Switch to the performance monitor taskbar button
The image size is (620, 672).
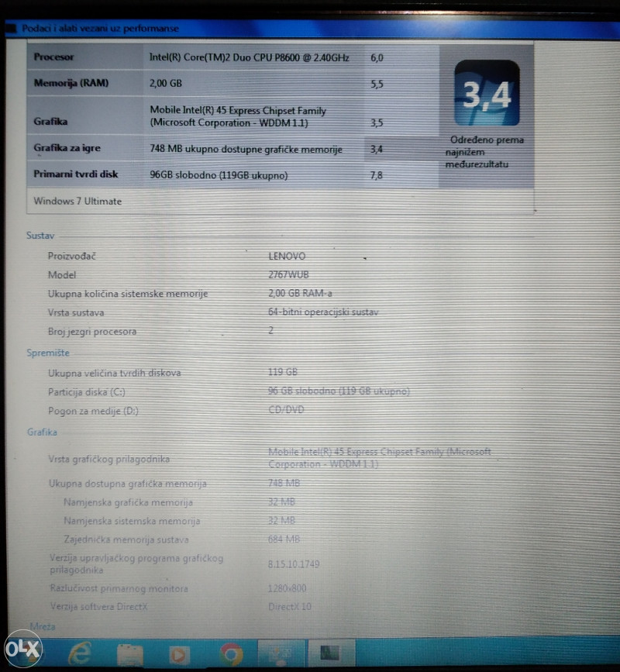(x=330, y=653)
